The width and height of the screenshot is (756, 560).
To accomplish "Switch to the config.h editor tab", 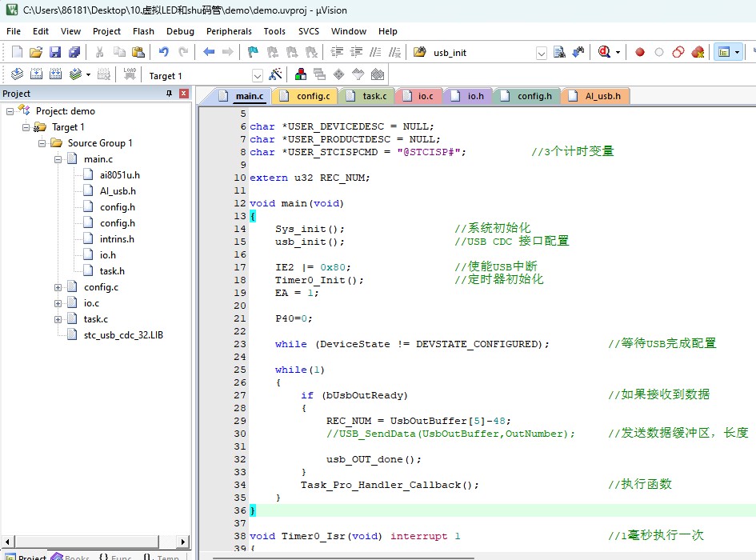I will 526,96.
